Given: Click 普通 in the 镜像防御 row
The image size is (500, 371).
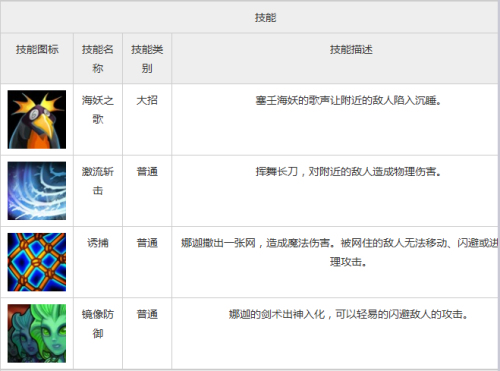Looking at the screenshot, I should (147, 314).
